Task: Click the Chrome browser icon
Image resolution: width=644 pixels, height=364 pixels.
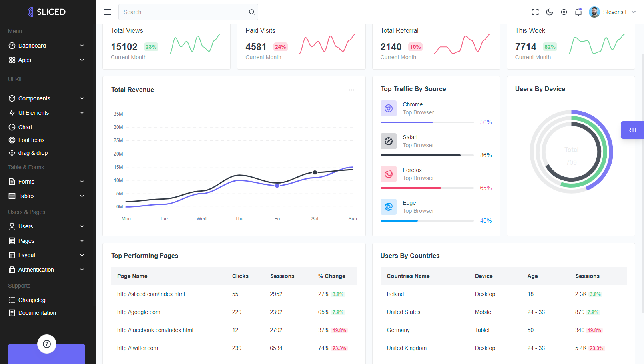Action: click(x=388, y=108)
